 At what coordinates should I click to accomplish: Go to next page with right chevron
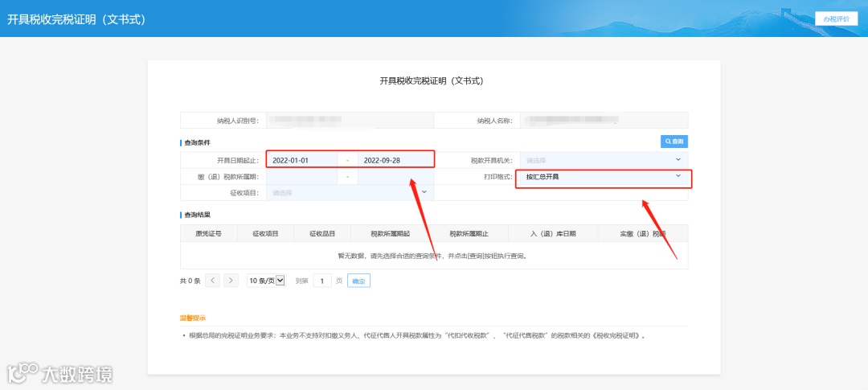point(231,281)
